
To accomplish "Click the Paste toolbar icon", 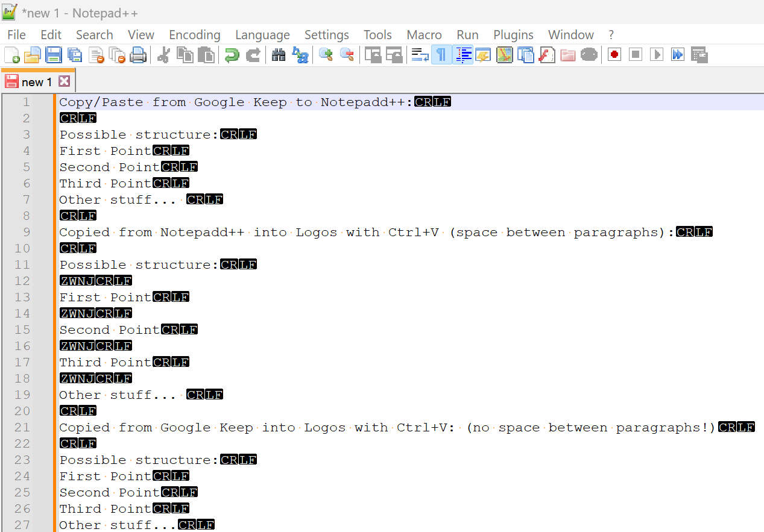I will [206, 55].
